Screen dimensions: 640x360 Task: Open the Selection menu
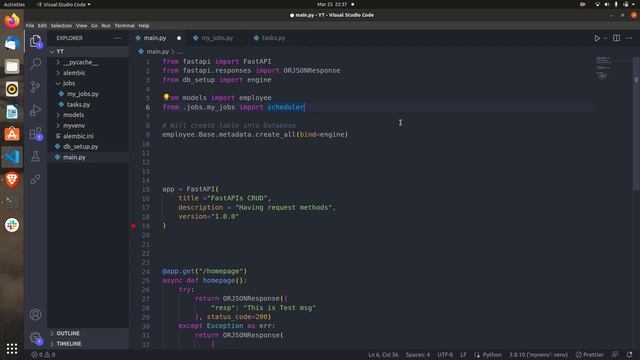pyautogui.click(x=61, y=25)
